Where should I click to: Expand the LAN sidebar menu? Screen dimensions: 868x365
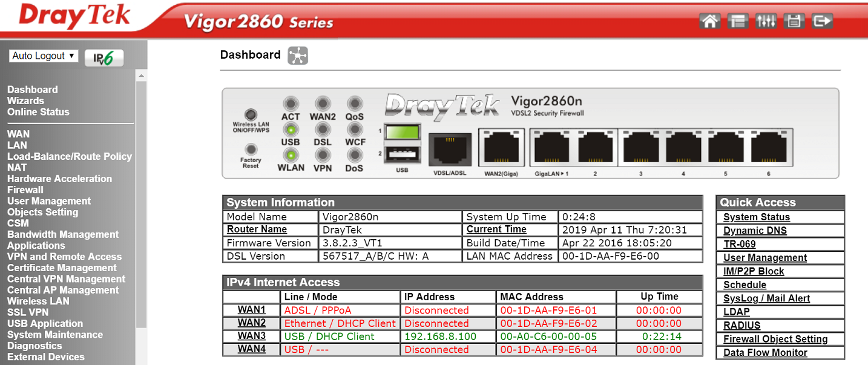pos(17,145)
